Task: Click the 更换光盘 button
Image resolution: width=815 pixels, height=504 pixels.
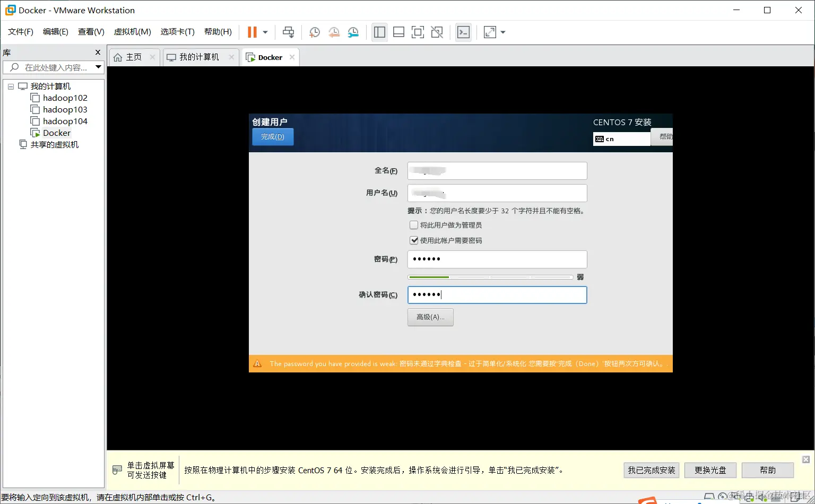Action: click(x=710, y=470)
